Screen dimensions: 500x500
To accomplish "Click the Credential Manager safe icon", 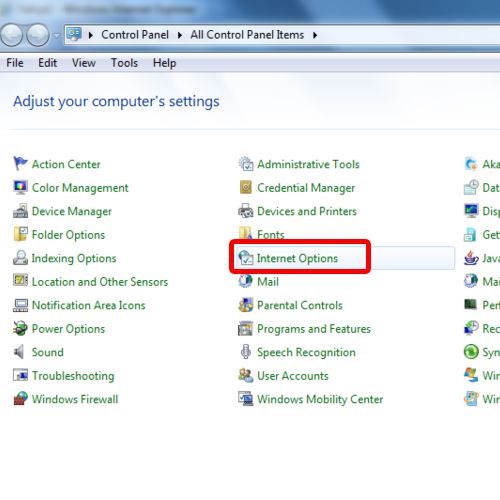I will (x=246, y=187).
